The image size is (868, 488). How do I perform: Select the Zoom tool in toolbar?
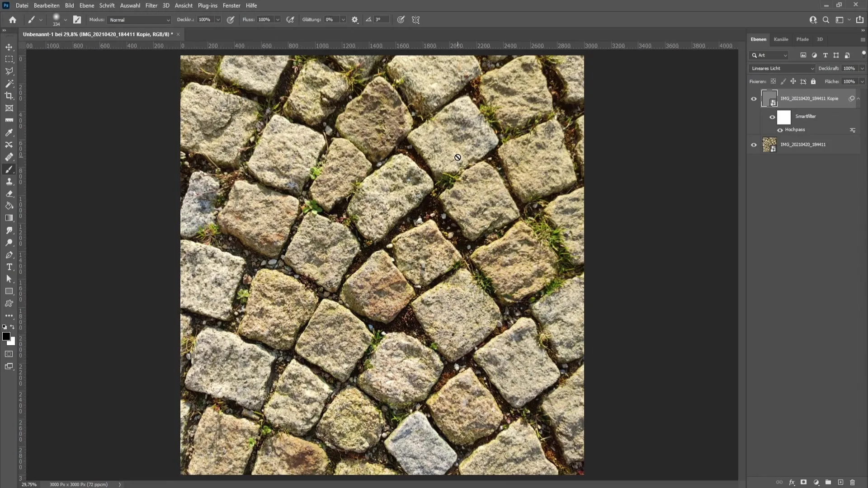(9, 243)
